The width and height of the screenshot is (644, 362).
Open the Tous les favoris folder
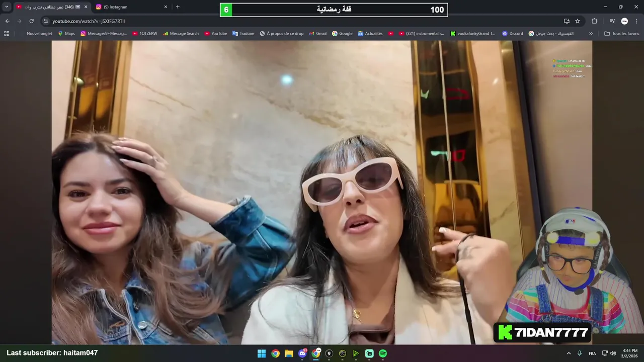coord(622,34)
